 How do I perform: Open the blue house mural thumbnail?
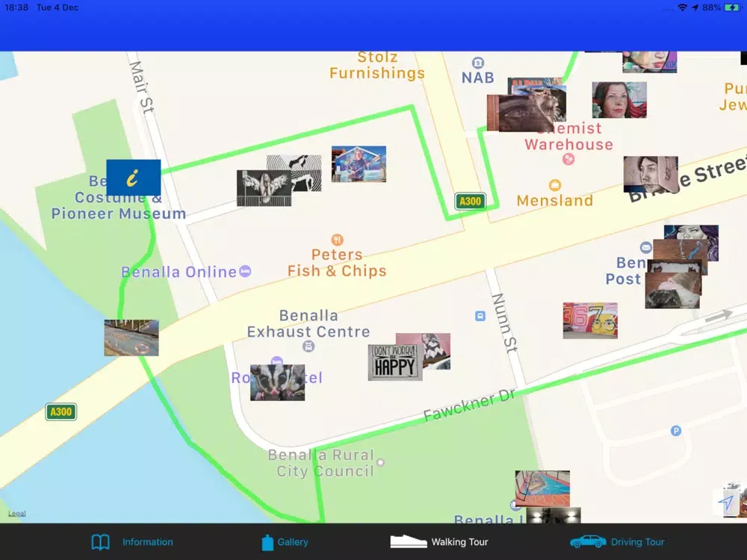point(359,164)
